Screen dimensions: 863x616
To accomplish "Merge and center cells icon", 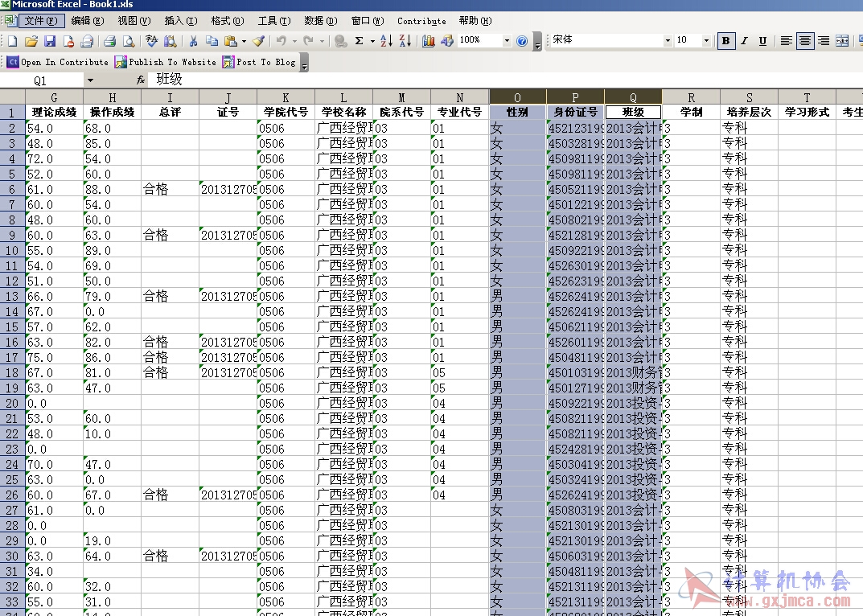I will pyautogui.click(x=842, y=41).
